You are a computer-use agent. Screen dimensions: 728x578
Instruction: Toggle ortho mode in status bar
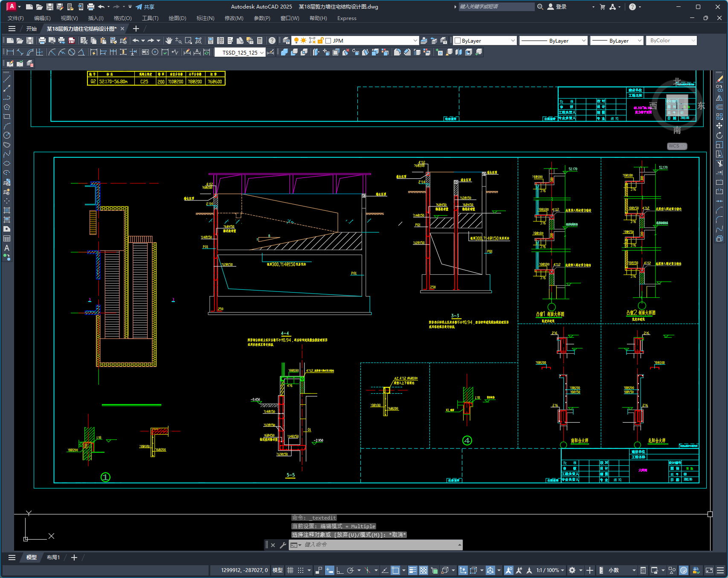tap(340, 570)
